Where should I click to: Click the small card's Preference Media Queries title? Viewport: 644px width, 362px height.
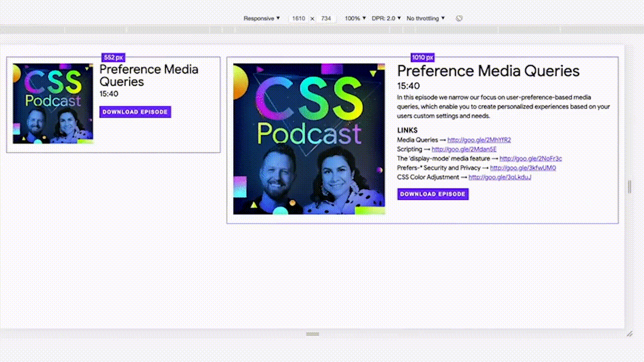[x=149, y=75]
